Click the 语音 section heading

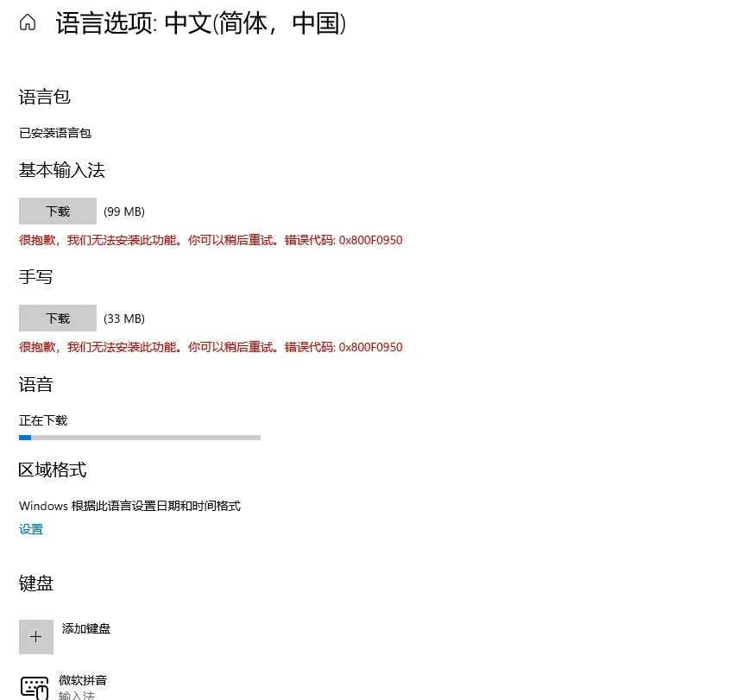pyautogui.click(x=35, y=384)
